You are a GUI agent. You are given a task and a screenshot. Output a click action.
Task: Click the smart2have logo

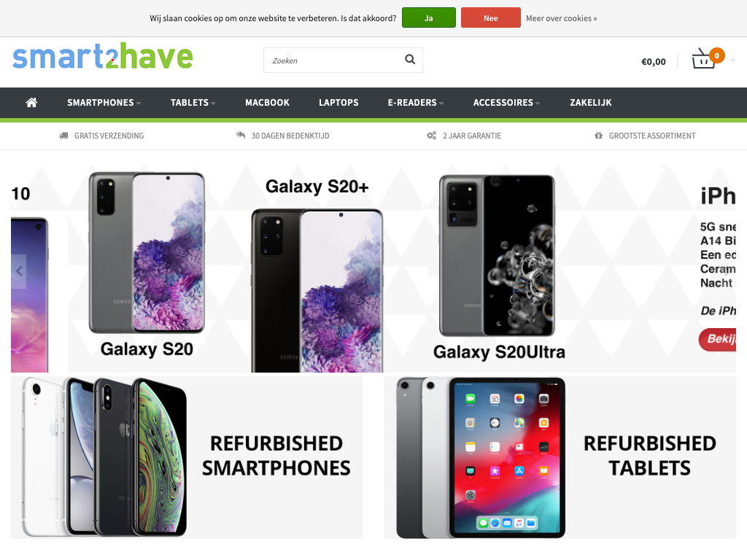[x=102, y=56]
